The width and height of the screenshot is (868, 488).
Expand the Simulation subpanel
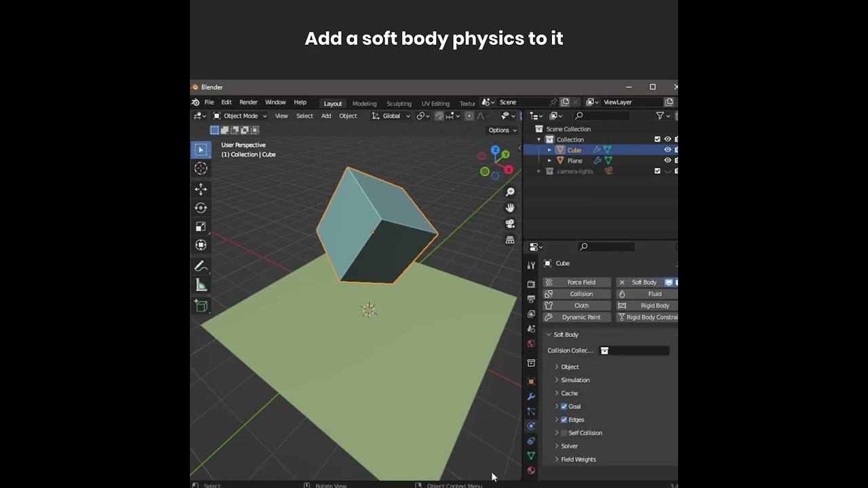(557, 380)
